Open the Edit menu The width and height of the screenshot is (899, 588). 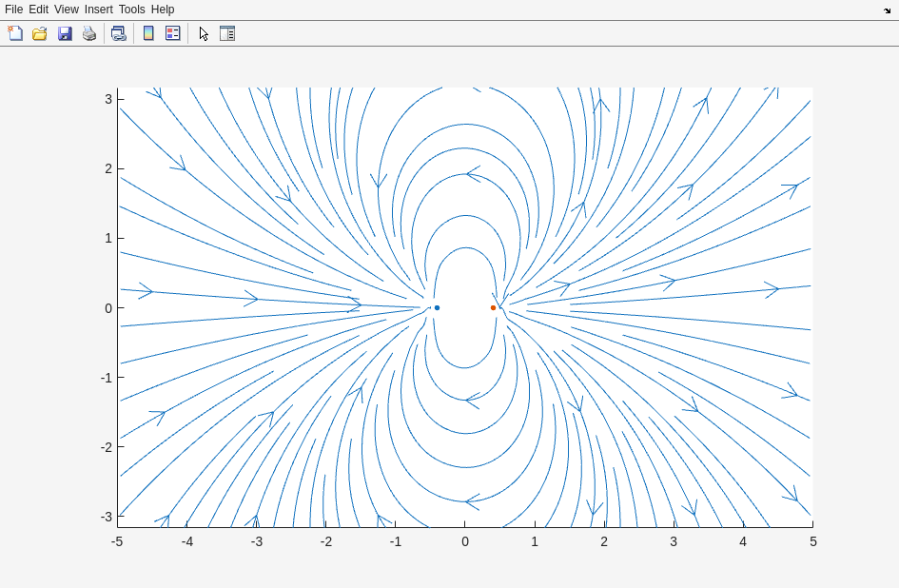pos(38,10)
